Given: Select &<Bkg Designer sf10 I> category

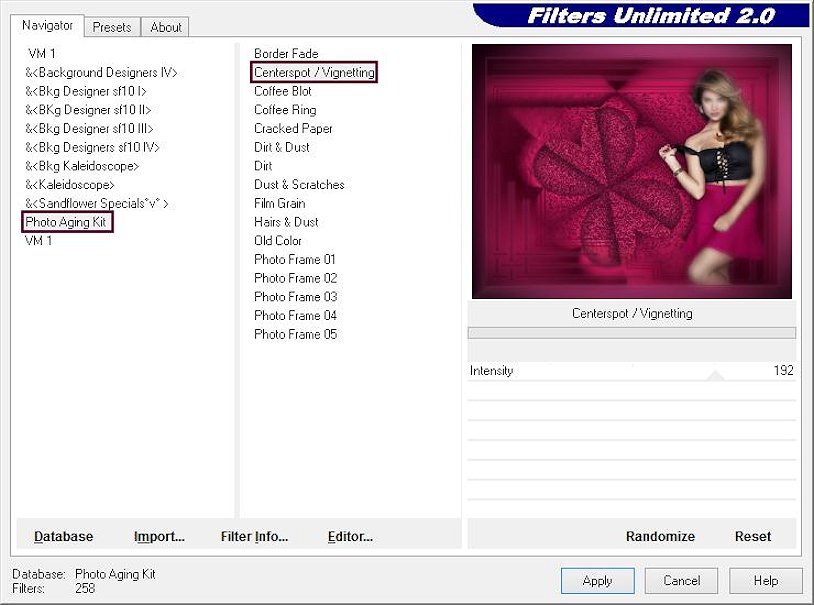Looking at the screenshot, I should 86,91.
